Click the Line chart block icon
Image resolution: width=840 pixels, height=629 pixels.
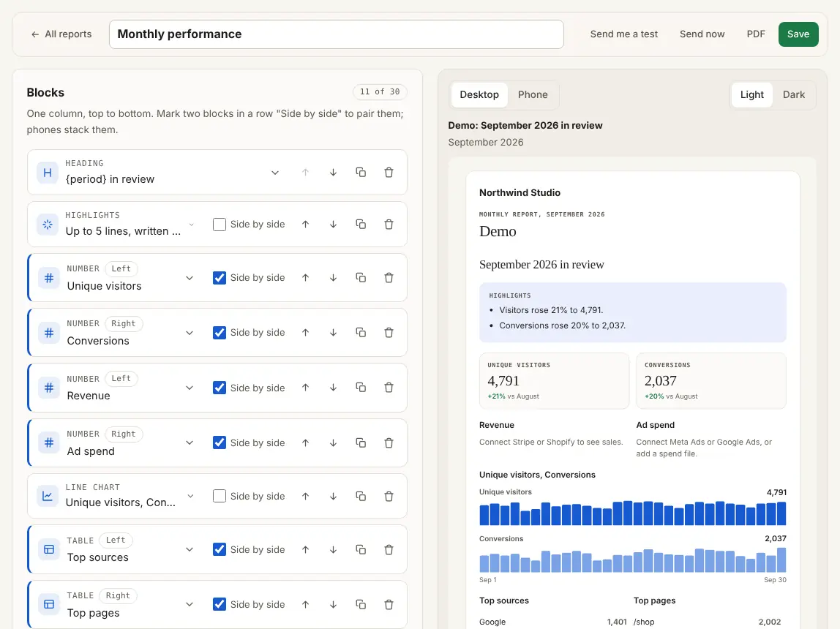48,496
